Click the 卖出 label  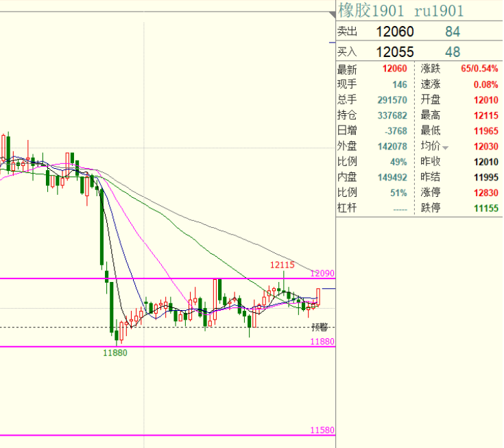pos(347,32)
